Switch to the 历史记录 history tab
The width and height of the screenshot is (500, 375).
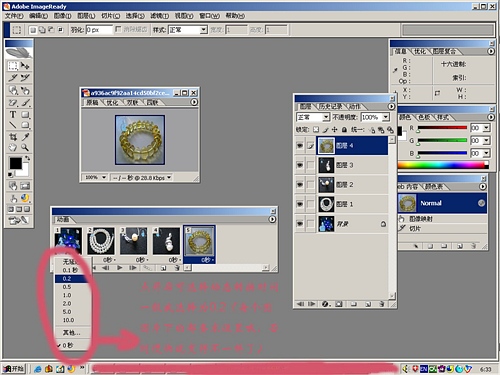[330, 106]
